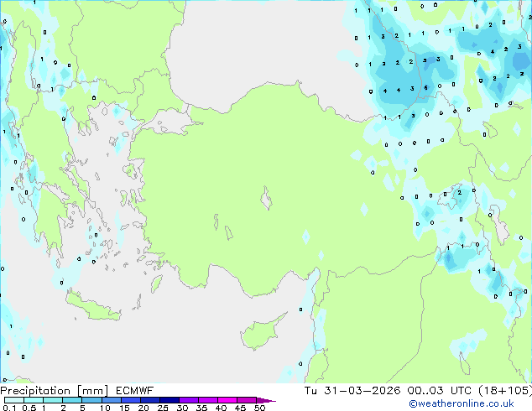Click the over-50 arrow tip of legend

click(x=266, y=400)
